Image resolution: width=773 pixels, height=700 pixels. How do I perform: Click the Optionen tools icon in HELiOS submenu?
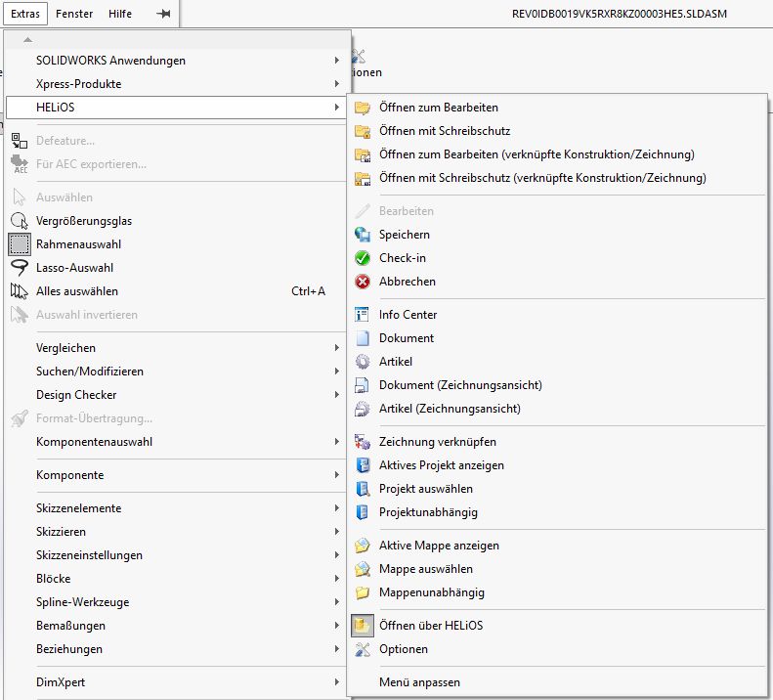point(363,649)
